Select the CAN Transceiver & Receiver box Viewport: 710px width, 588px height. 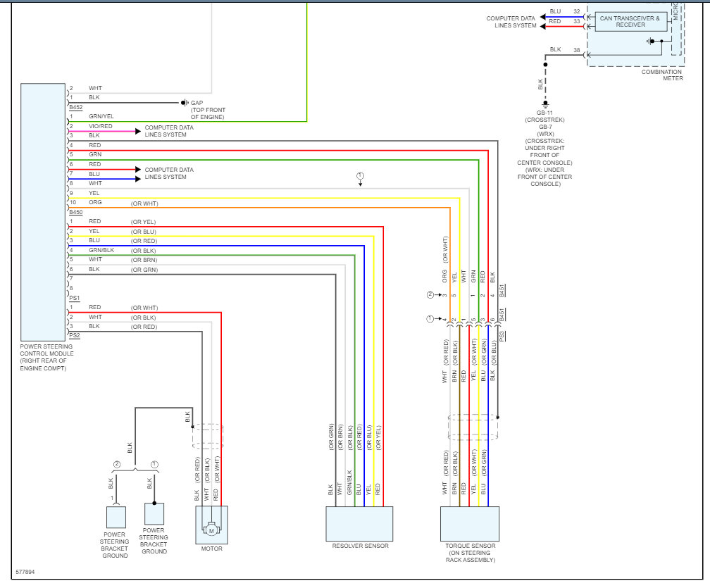point(630,21)
